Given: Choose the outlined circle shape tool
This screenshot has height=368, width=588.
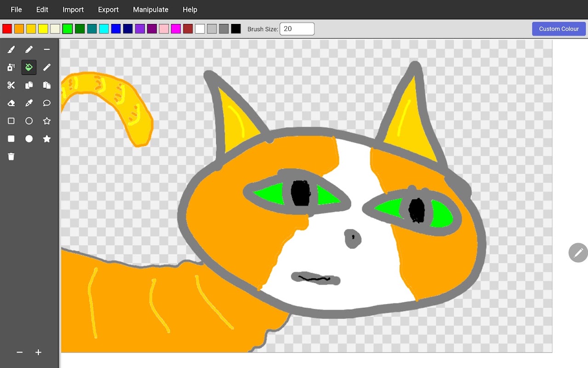Looking at the screenshot, I should click(29, 121).
